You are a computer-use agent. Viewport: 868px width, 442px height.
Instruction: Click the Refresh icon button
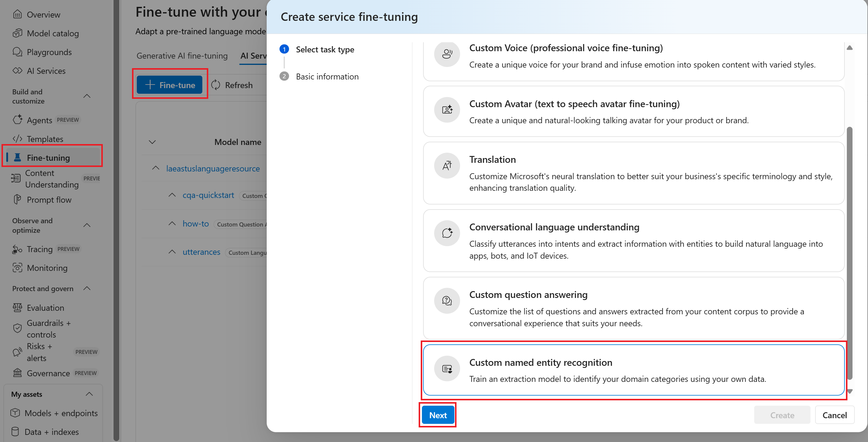pyautogui.click(x=216, y=85)
